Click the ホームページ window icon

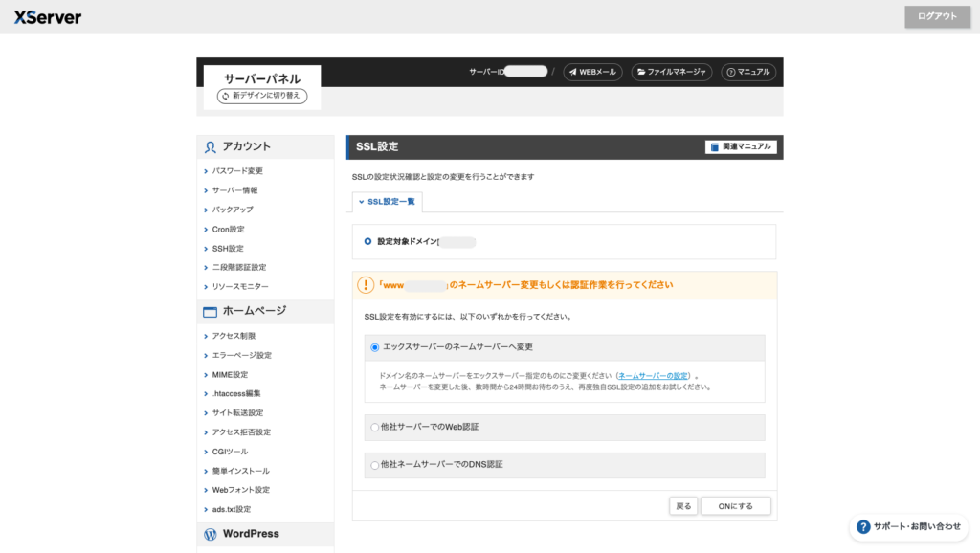coord(210,311)
